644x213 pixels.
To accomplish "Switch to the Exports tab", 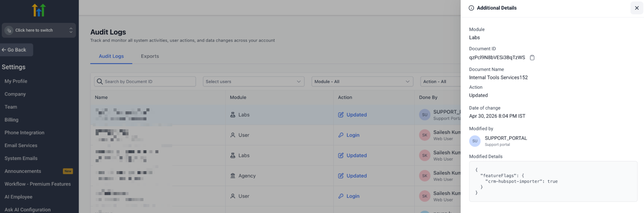I will pyautogui.click(x=150, y=56).
